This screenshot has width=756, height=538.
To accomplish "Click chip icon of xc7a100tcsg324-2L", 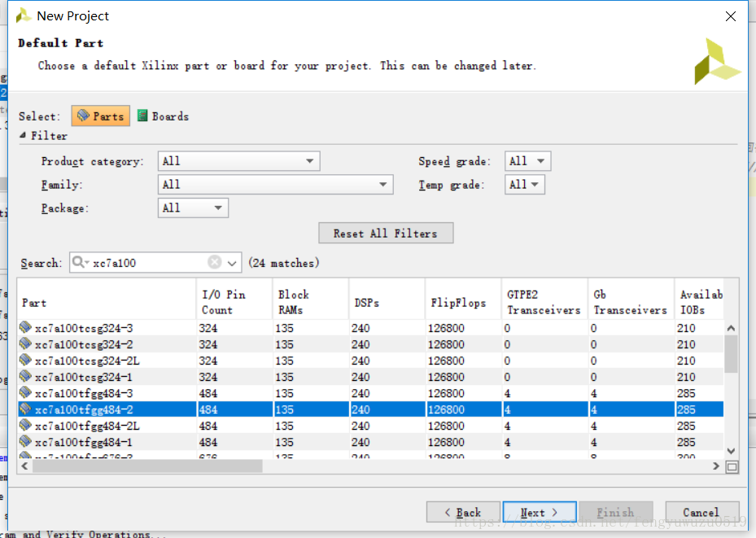I will [25, 360].
